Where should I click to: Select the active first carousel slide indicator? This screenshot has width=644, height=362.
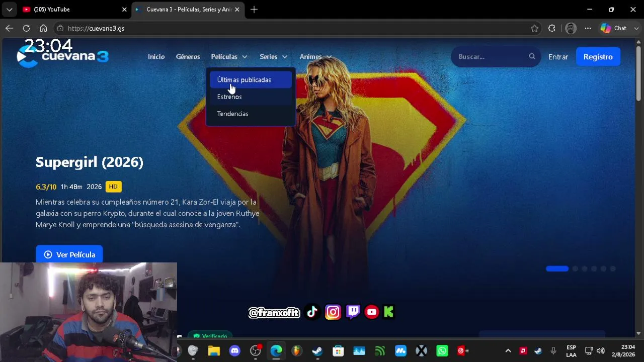[557, 268]
